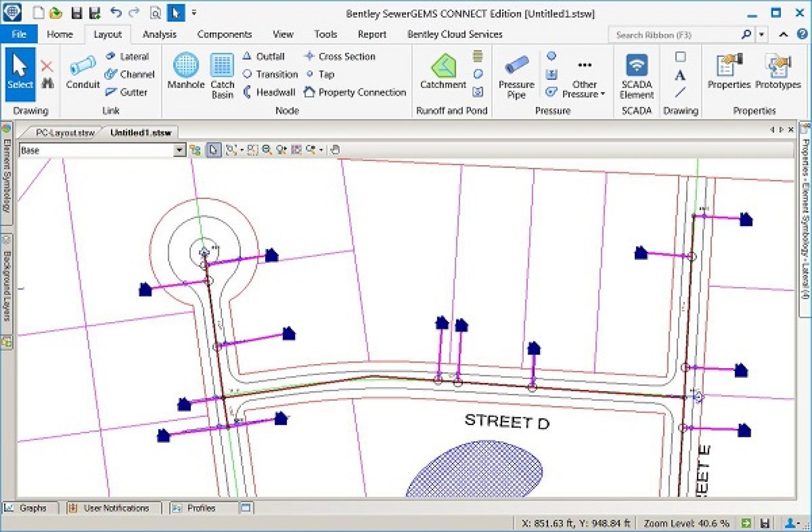Select the Catchment tool
Viewport: 812px width, 532px height.
pos(444,71)
